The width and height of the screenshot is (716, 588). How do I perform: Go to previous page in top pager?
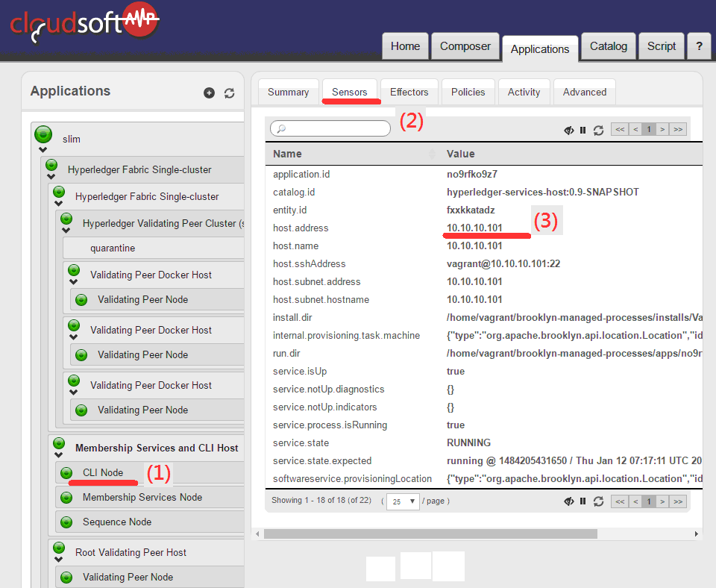pyautogui.click(x=635, y=129)
